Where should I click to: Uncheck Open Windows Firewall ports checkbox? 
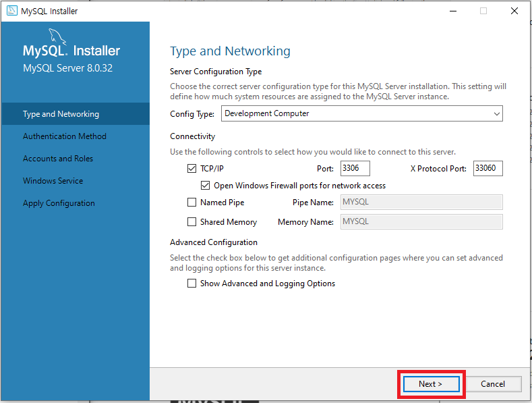coord(205,185)
